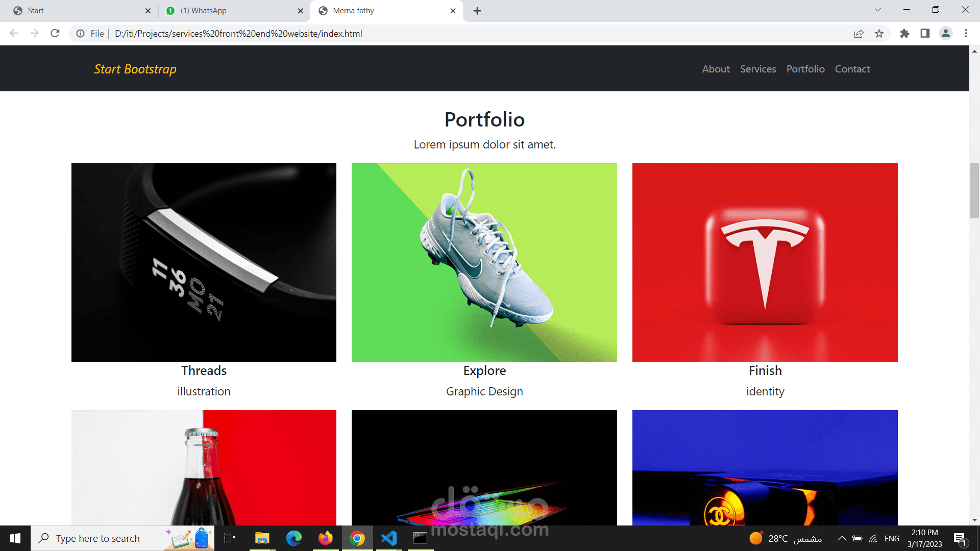This screenshot has width=980, height=551.
Task: Click the site information icon
Action: [80, 34]
